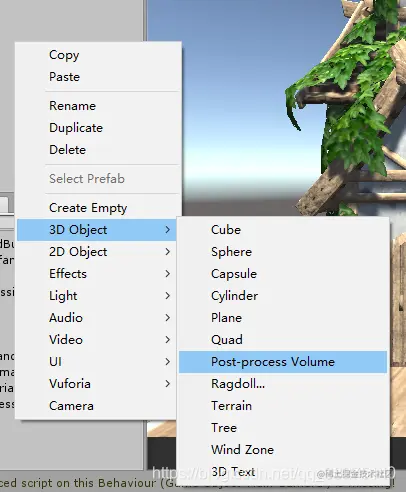The image size is (406, 492).
Task: Click the greyed Select Prefab entry
Action: coord(98,179)
